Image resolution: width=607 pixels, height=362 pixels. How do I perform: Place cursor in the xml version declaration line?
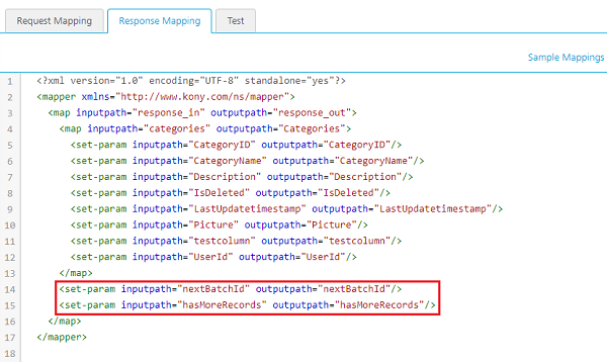[x=191, y=81]
